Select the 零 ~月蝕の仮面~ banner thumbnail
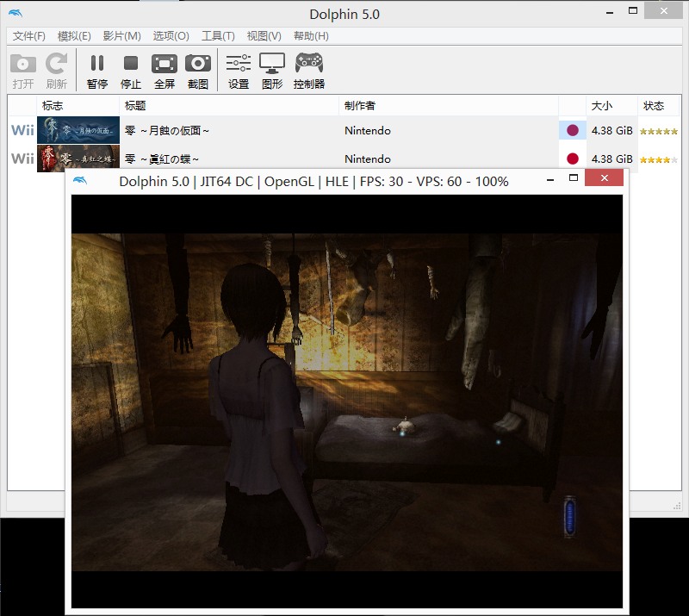This screenshot has height=616, width=689. 78,131
